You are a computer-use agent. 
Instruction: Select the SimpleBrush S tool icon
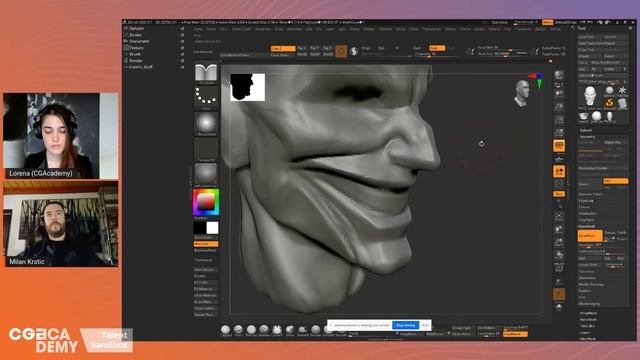(609, 102)
